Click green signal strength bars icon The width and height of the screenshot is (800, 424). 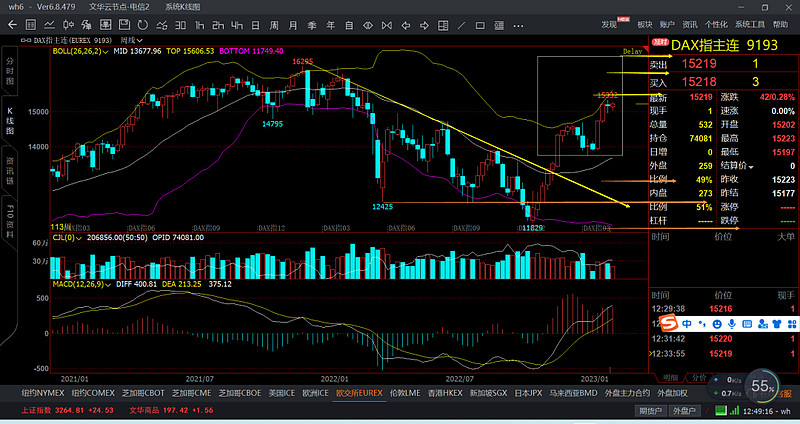tap(734, 410)
